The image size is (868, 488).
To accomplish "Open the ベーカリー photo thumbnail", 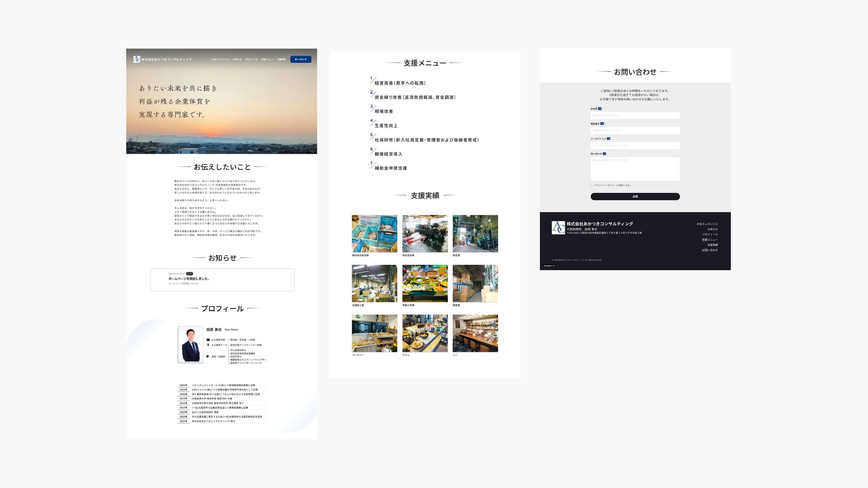I will point(374,333).
